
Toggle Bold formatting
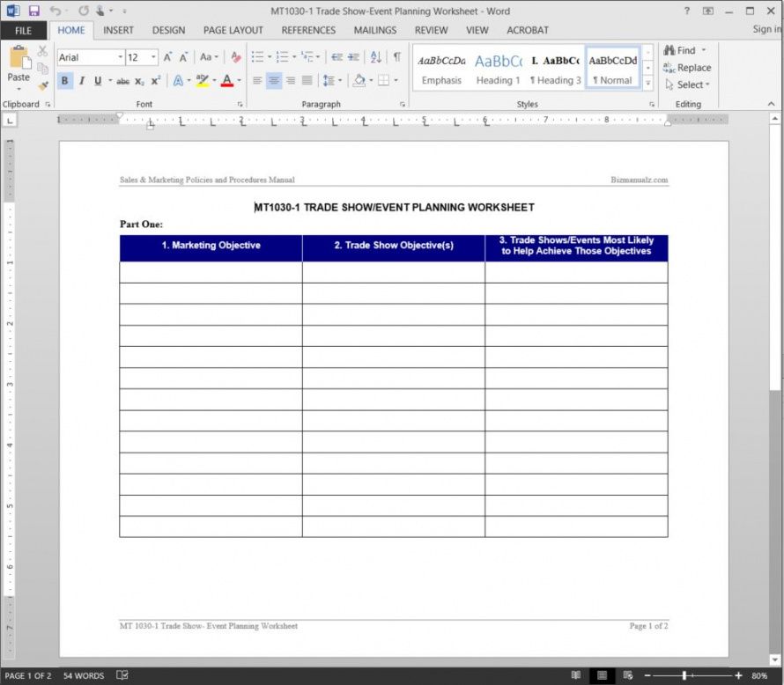65,81
